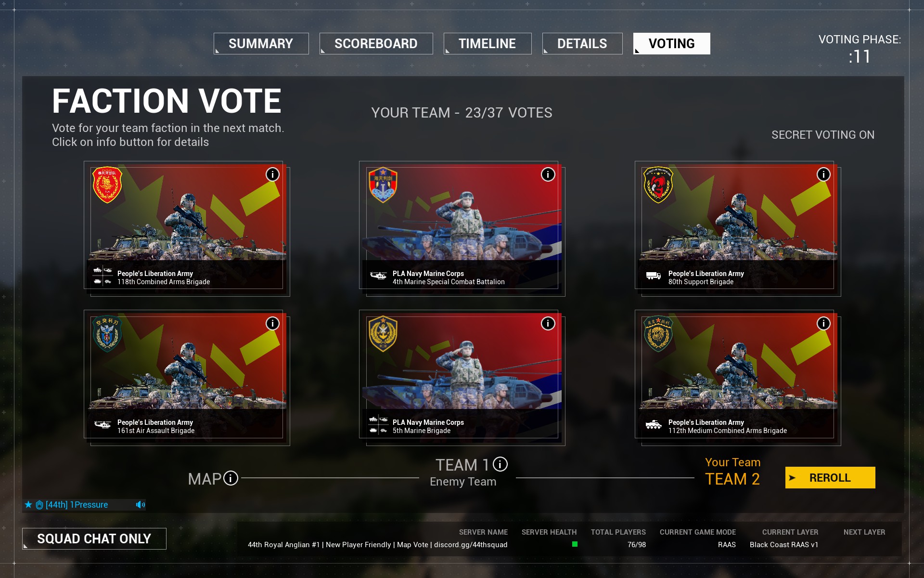Go to the Timeline tab
Image resolution: width=924 pixels, height=578 pixels.
click(x=488, y=43)
